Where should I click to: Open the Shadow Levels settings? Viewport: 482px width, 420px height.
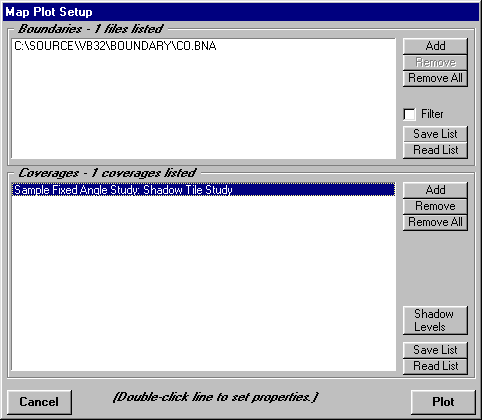pos(435,320)
